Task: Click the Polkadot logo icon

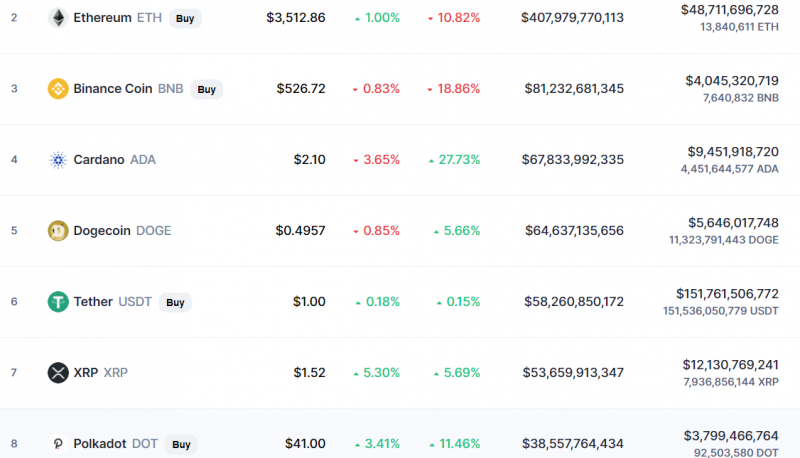Action: pos(58,444)
